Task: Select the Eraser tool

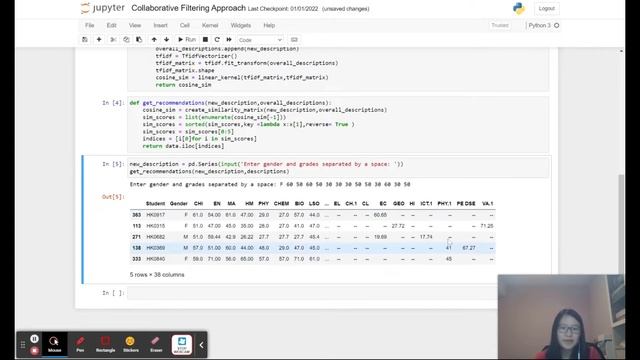Action: [156, 344]
